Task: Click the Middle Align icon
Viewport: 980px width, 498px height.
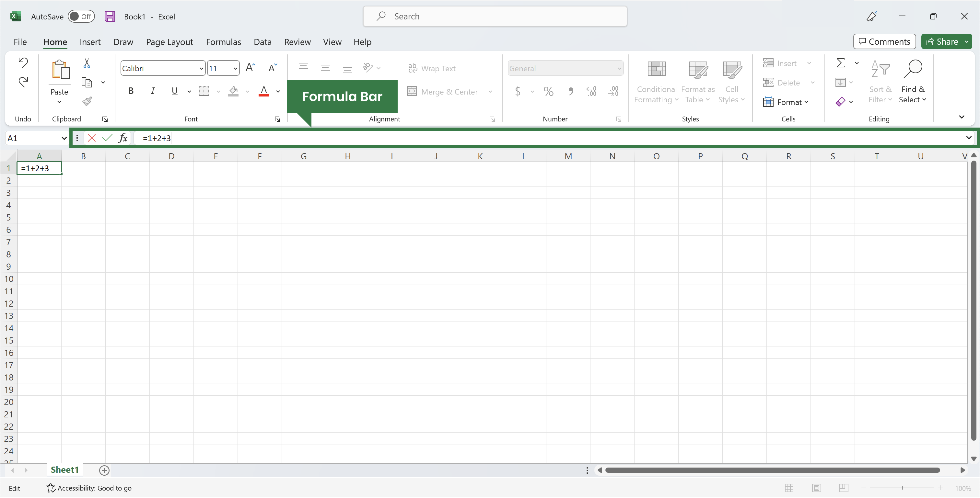Action: [325, 68]
